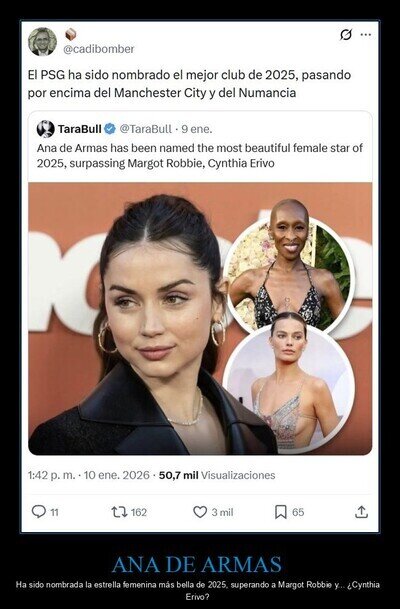Click the quoted tweet text about Ana de Armas
The image size is (400, 609).
coord(200,155)
